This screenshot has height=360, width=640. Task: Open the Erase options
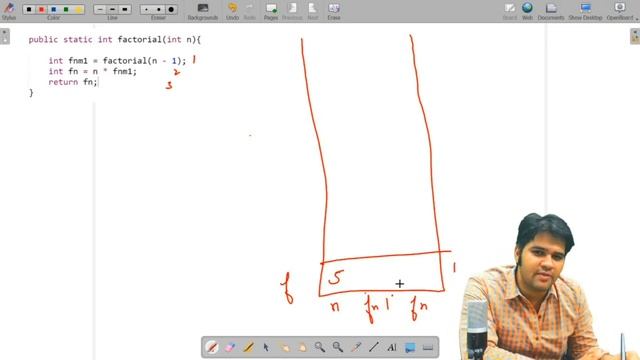[334, 11]
